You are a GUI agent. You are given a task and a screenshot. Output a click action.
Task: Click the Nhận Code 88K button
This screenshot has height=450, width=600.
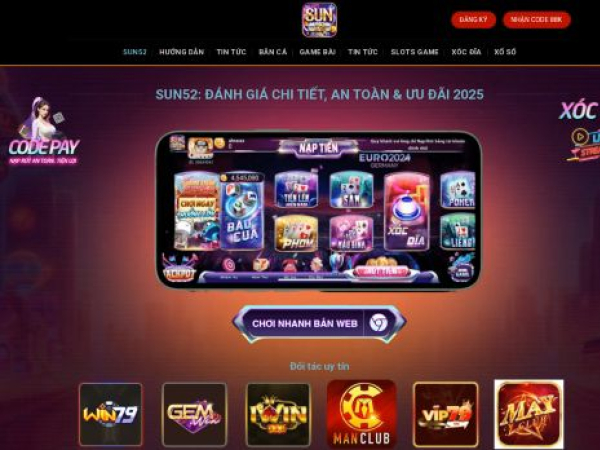[x=536, y=20]
